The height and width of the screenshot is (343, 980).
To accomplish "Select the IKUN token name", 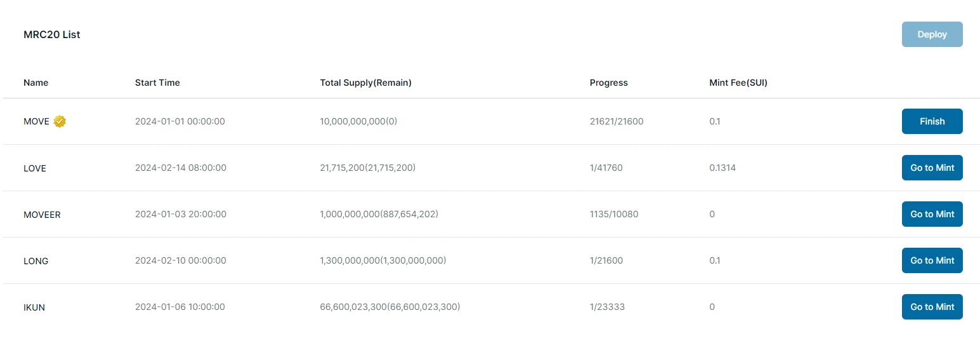I will (x=34, y=307).
